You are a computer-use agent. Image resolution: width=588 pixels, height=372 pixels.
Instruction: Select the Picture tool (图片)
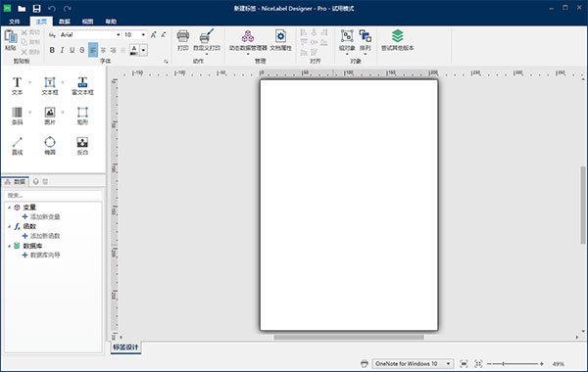[50, 116]
